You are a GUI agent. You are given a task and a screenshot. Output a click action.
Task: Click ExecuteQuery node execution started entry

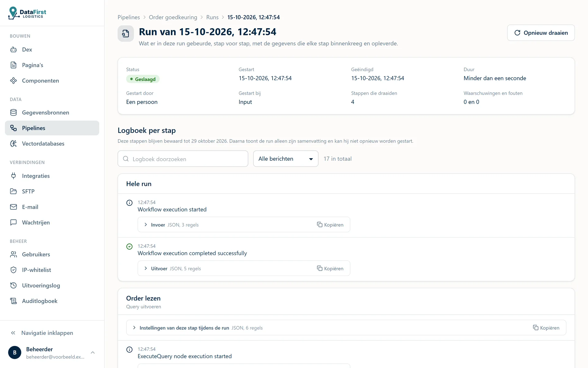pos(185,356)
